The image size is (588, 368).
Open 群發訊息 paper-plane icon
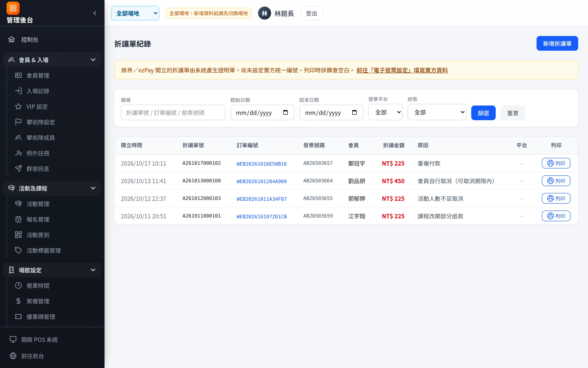click(x=18, y=169)
